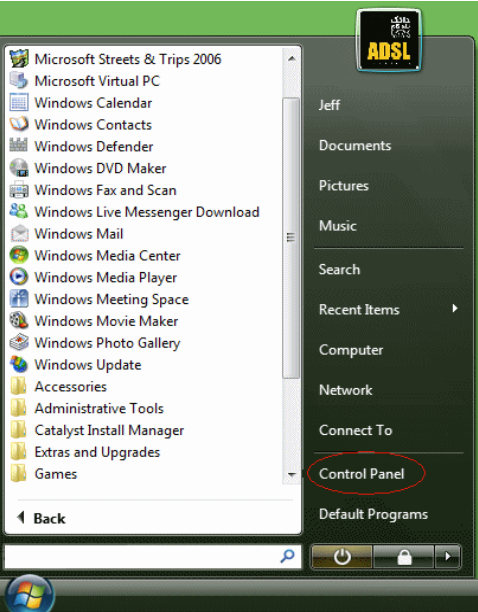
Task: Open the Network link
Action: [346, 390]
